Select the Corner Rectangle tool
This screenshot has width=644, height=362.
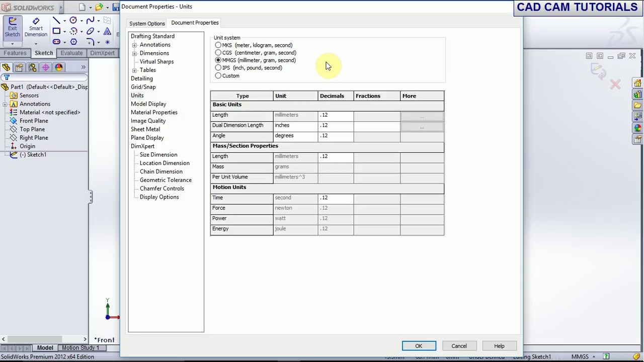click(56, 31)
